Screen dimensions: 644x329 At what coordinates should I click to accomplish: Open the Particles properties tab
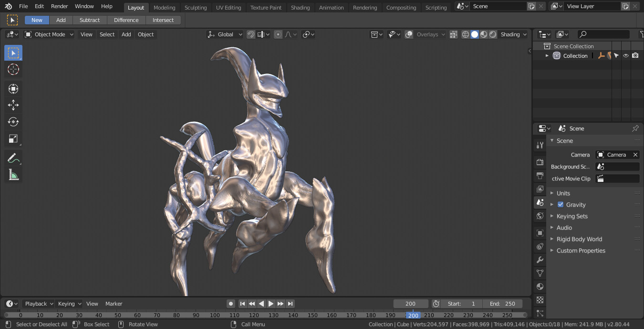[x=540, y=313]
